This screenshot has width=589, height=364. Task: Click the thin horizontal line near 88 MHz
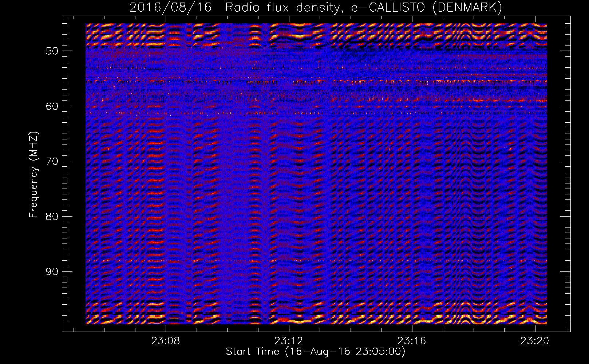click(316, 261)
